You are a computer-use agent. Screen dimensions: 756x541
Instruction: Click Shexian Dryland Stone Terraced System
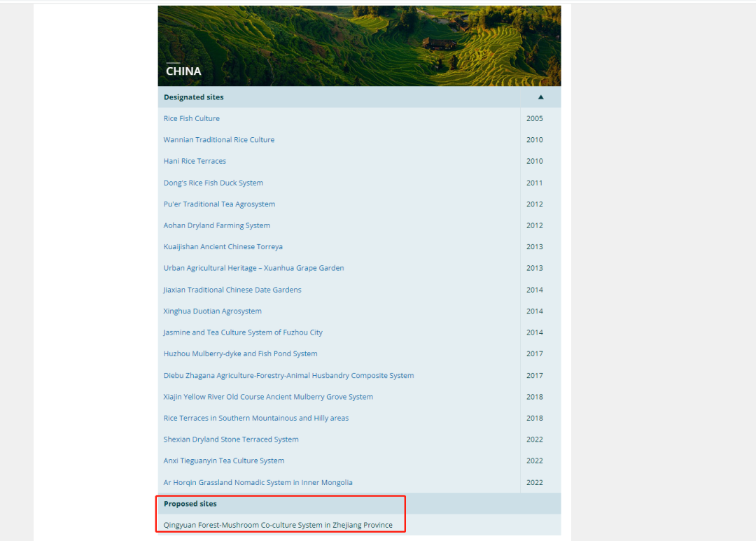tap(231, 440)
